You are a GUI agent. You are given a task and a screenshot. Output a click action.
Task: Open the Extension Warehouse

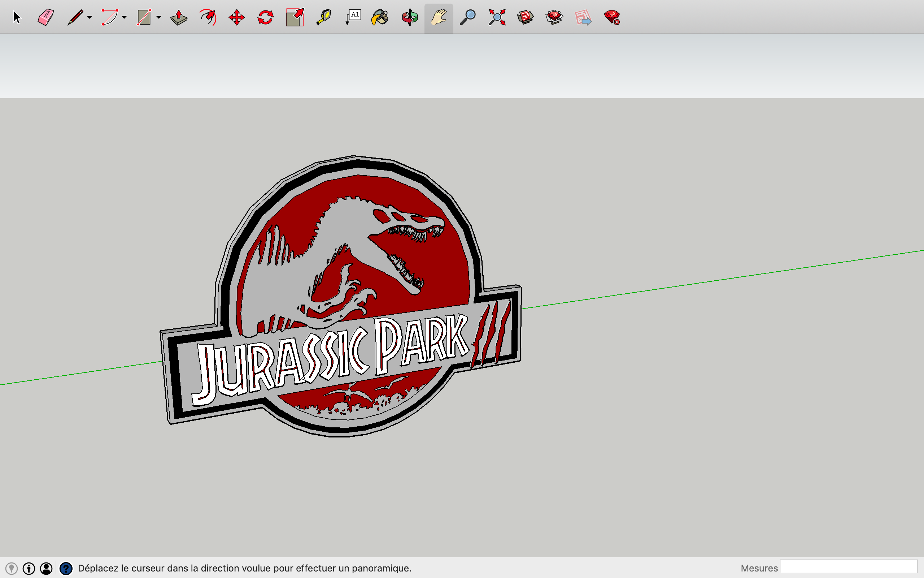point(554,18)
